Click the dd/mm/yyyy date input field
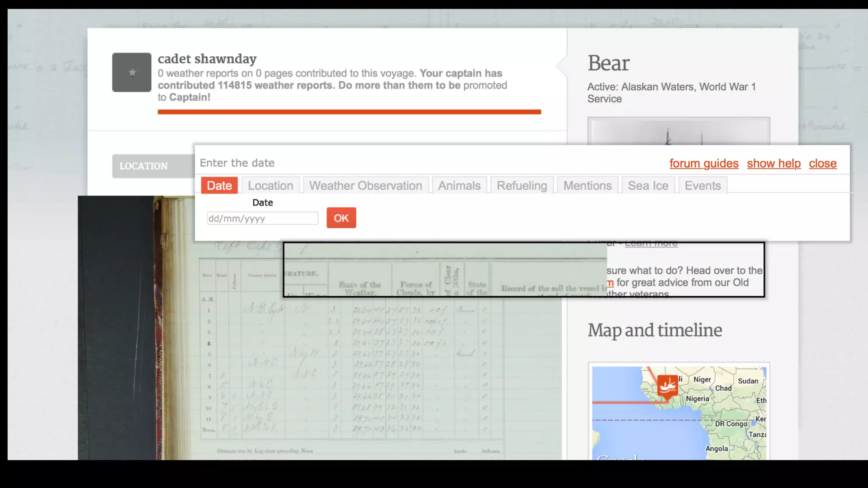 [262, 219]
